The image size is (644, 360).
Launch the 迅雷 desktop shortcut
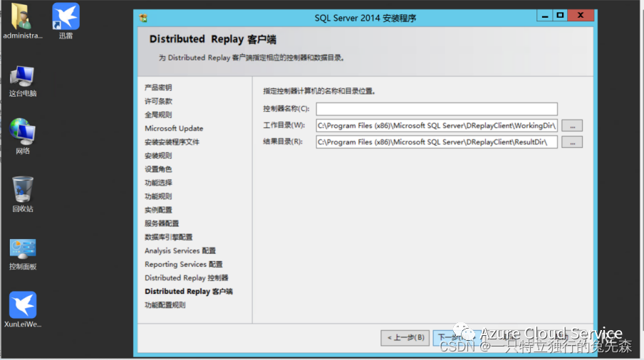pyautogui.click(x=66, y=21)
